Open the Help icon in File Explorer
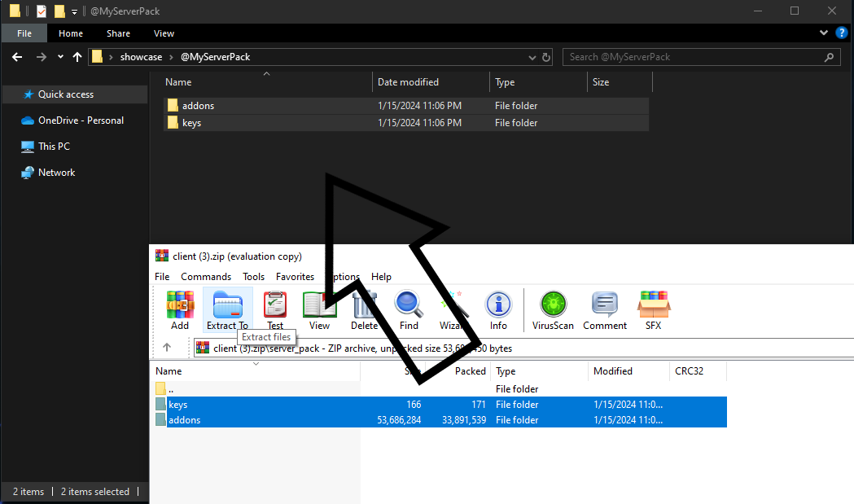The width and height of the screenshot is (854, 504). [841, 33]
